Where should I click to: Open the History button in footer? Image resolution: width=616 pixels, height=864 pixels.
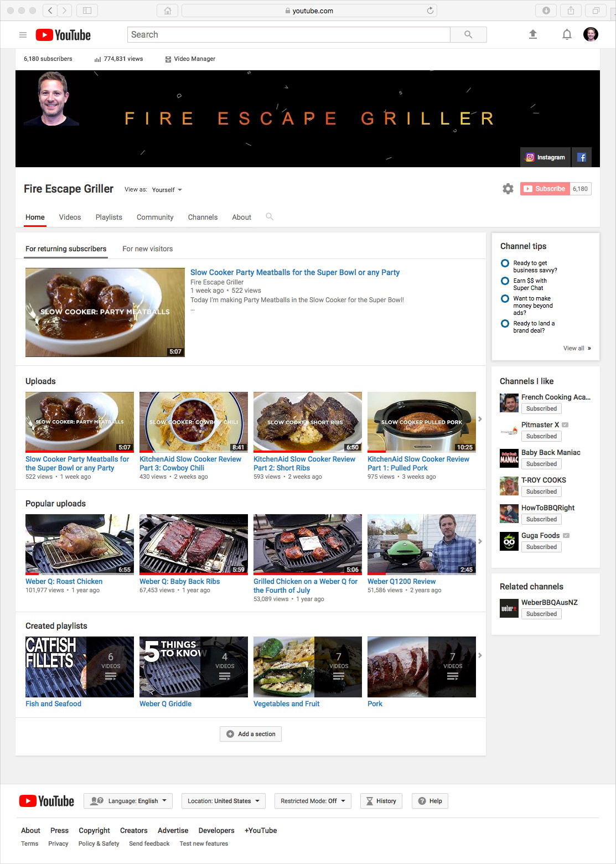381,801
